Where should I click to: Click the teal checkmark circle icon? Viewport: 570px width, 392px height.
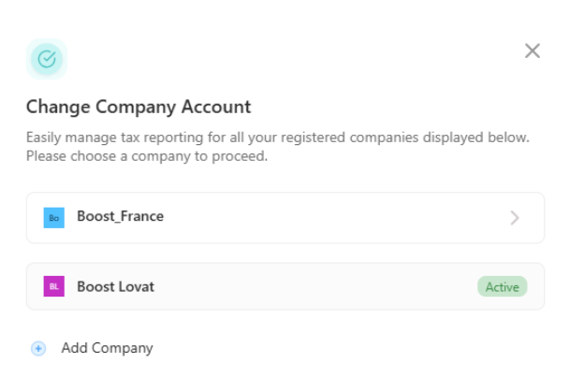coord(47,59)
